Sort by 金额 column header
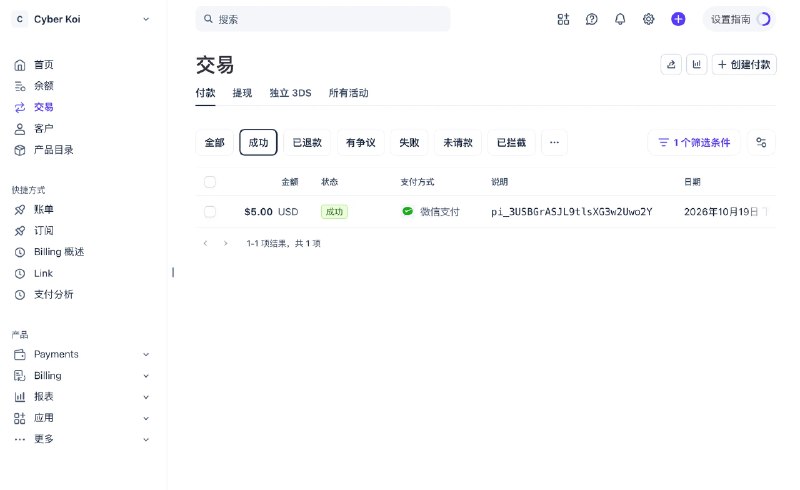Viewport: 800px width, 490px height. tap(290, 182)
